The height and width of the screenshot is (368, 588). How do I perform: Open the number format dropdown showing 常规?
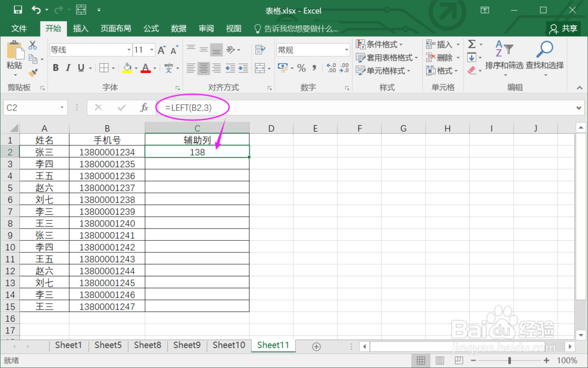coord(346,49)
